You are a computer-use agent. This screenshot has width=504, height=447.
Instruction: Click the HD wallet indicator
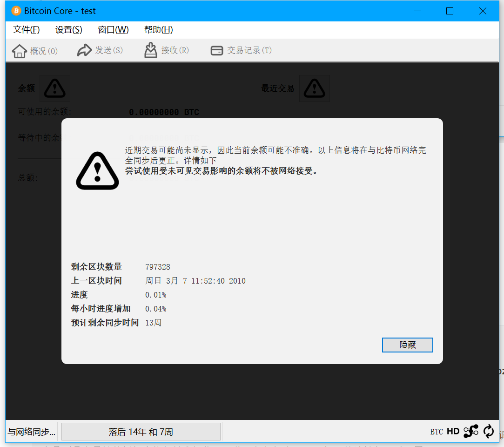[x=453, y=431]
